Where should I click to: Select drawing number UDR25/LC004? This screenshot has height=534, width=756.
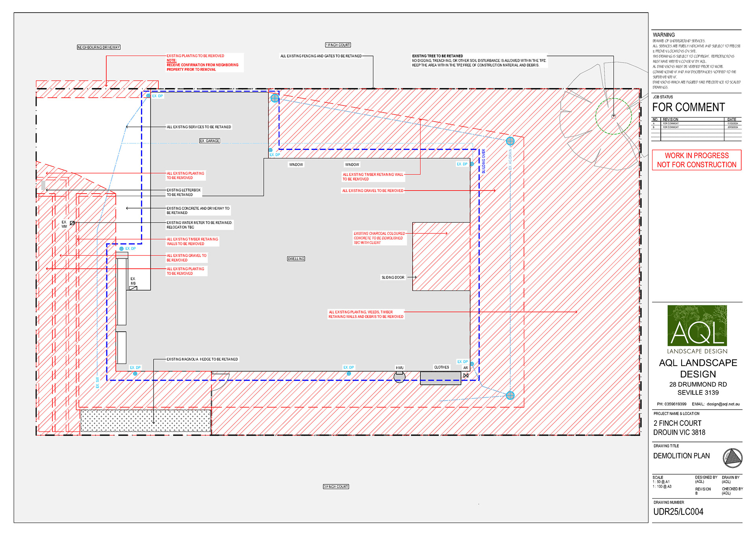point(678,512)
